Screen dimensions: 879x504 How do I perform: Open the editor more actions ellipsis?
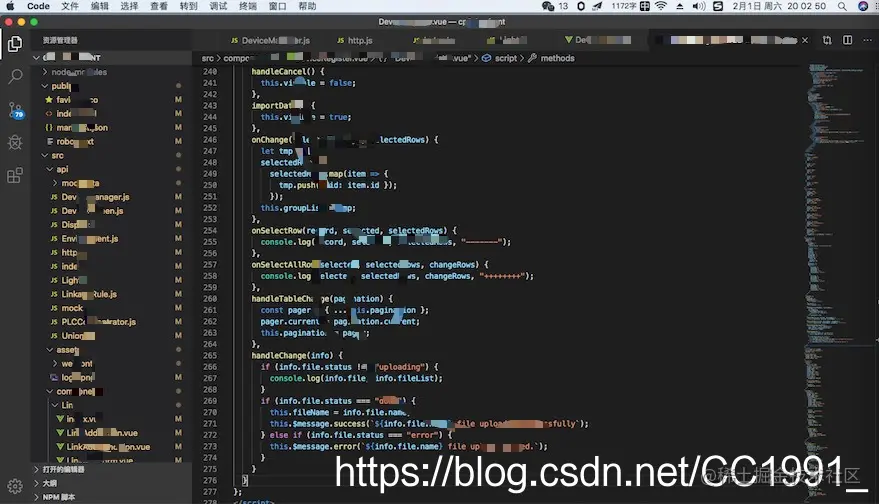(x=867, y=40)
